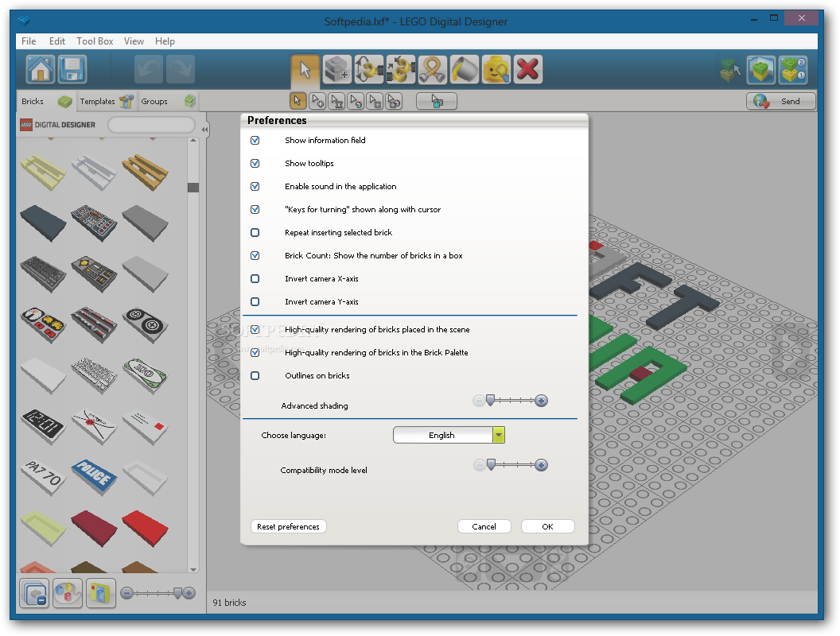Click the brick search input field
Screen dimensions: 840x636
coord(151,125)
